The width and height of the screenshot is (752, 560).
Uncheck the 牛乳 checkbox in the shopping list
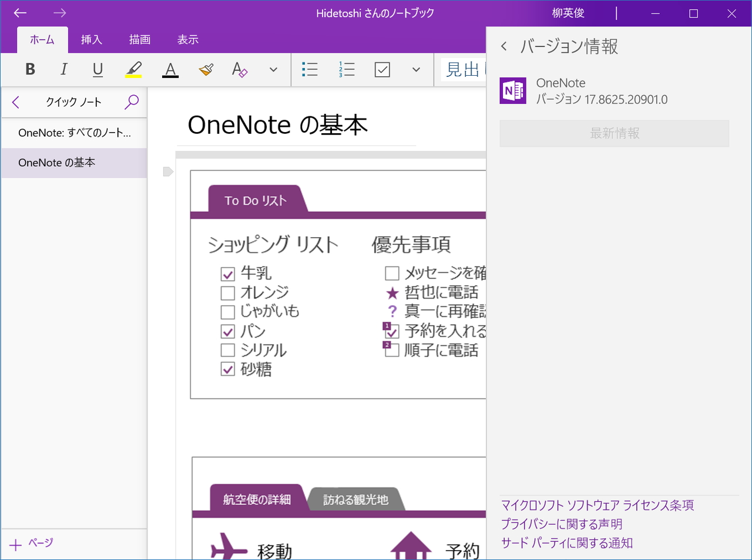point(228,274)
